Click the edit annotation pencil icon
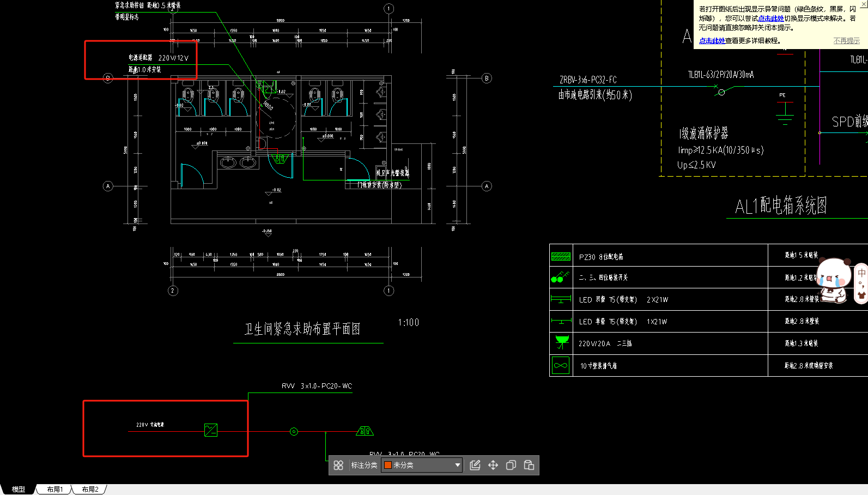The width and height of the screenshot is (868, 495). click(x=475, y=465)
